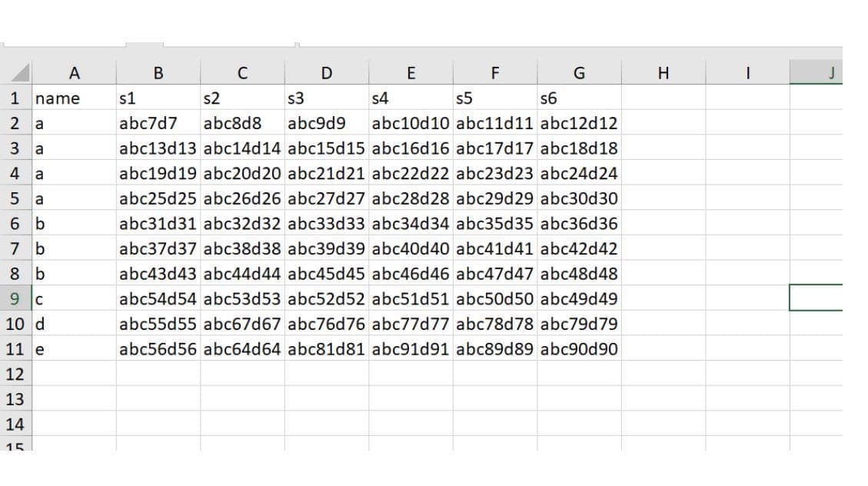The width and height of the screenshot is (868, 486).
Task: Select row header 9
Action: 18,299
